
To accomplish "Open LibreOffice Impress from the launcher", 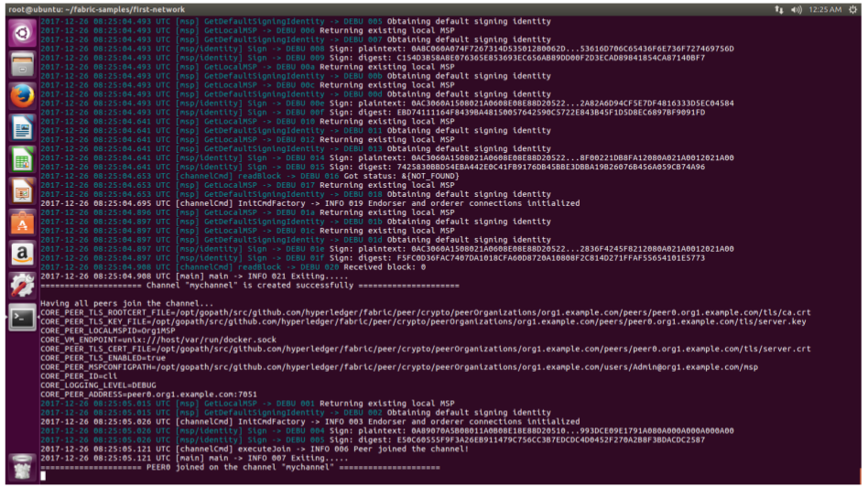I will click(x=22, y=191).
